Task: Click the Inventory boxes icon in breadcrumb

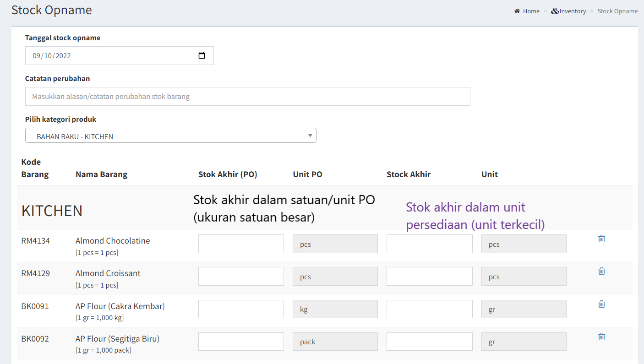Action: click(x=555, y=11)
